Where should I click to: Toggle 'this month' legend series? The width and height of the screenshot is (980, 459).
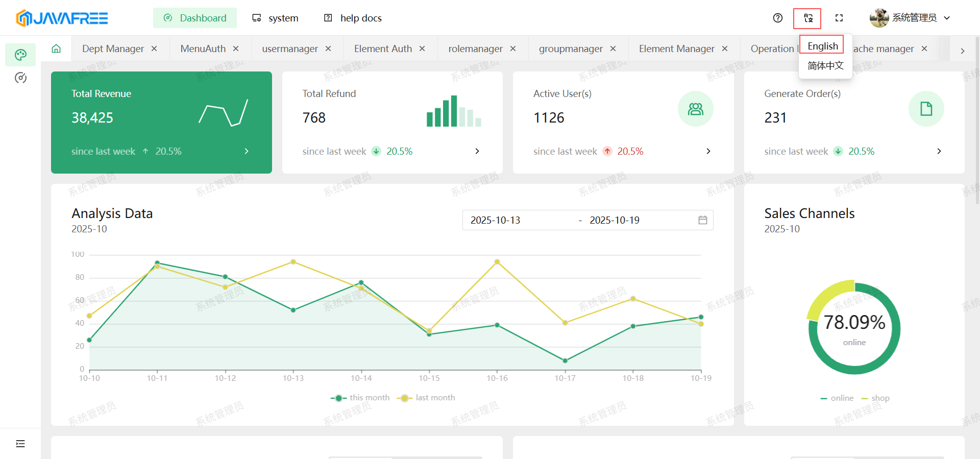click(360, 398)
